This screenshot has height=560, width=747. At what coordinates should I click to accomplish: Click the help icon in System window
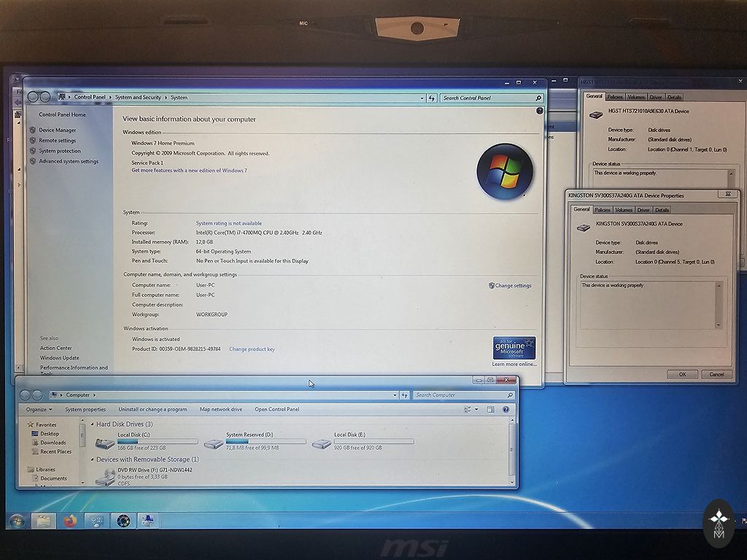coord(540,111)
